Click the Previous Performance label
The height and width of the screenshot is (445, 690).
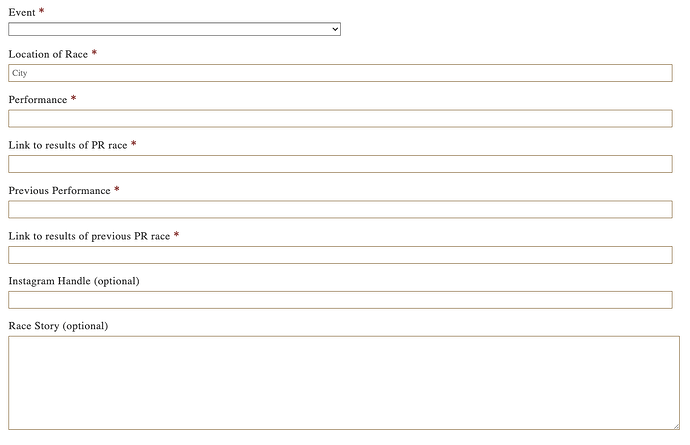pyautogui.click(x=59, y=191)
